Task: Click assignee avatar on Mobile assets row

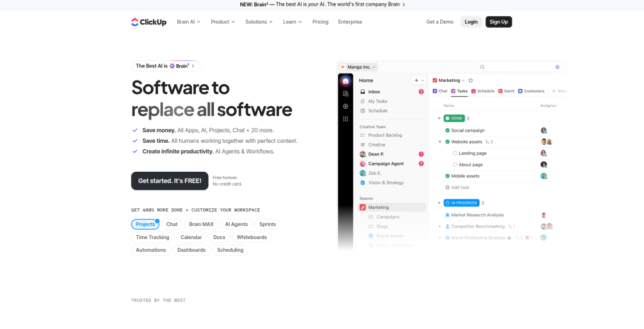Action: click(x=544, y=176)
